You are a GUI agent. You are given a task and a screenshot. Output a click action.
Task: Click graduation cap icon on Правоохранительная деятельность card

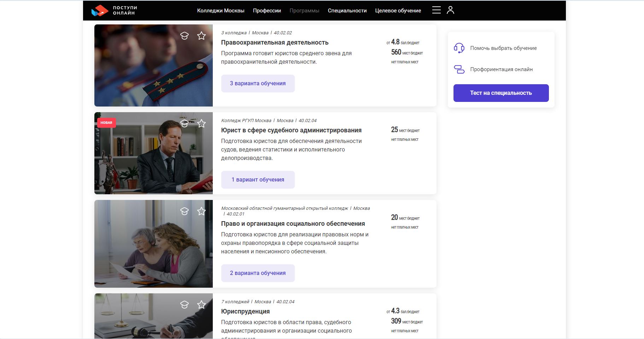coord(185,36)
